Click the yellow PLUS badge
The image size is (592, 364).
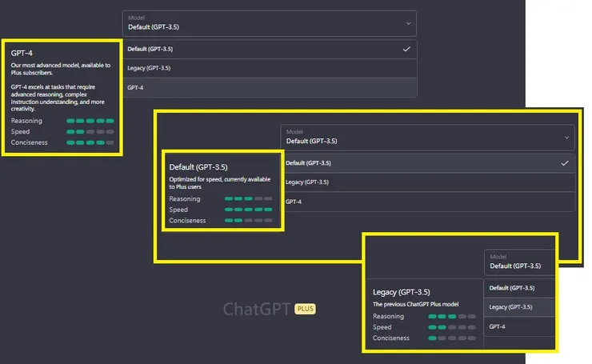(x=305, y=309)
